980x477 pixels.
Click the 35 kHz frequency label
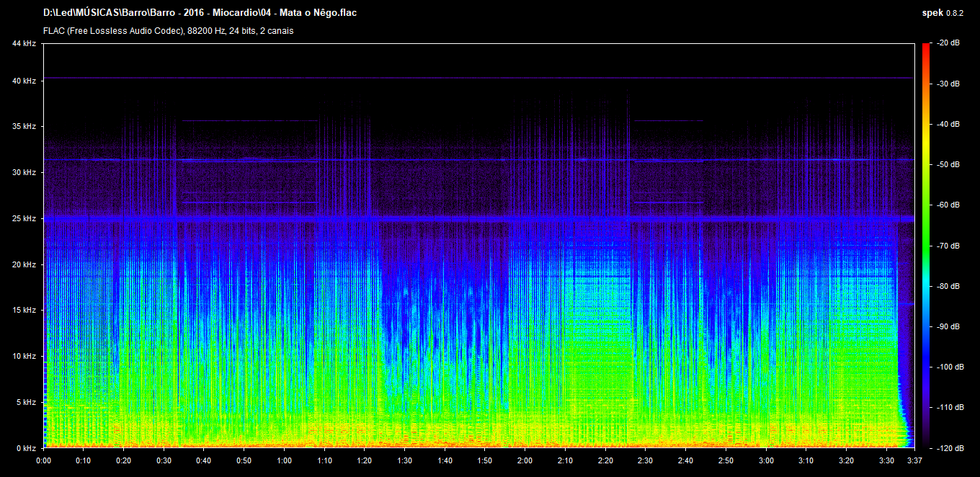point(24,127)
